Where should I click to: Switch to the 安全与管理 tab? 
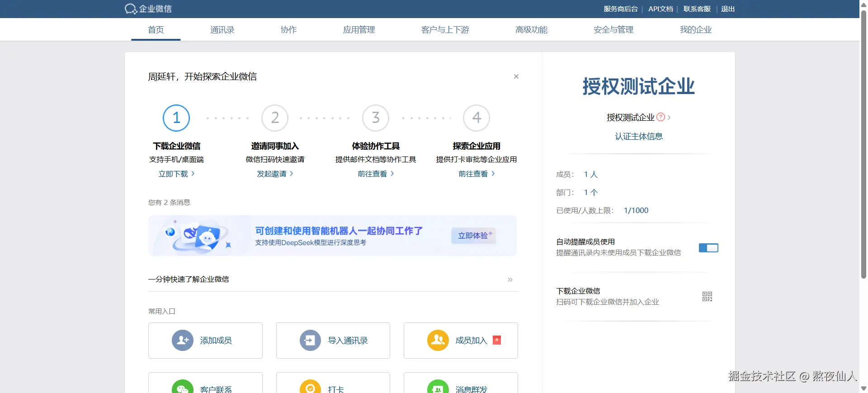pyautogui.click(x=613, y=30)
